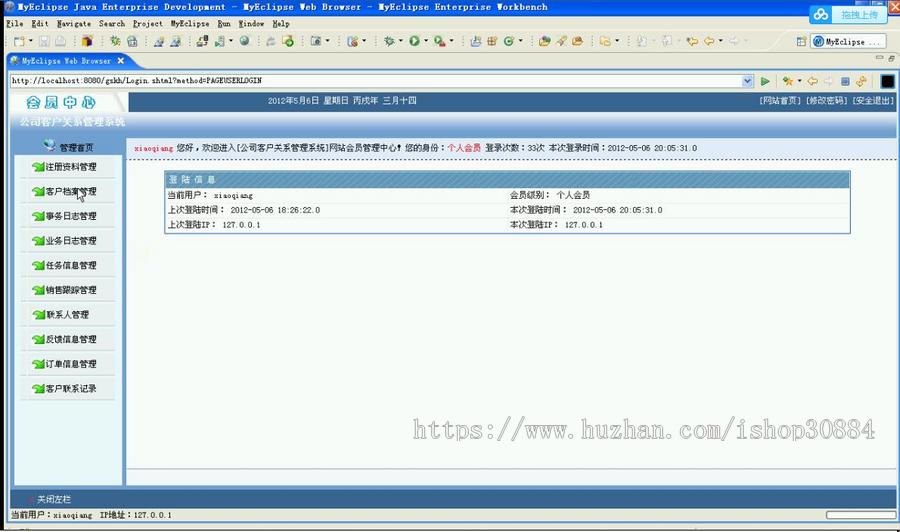The image size is (900, 532).
Task: Click the browser stop square icon
Action: pos(845,81)
